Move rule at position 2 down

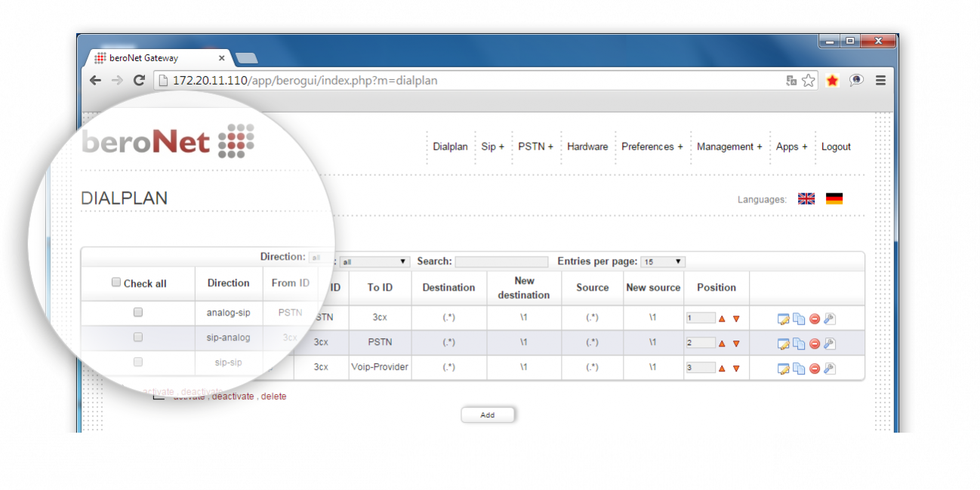point(736,344)
